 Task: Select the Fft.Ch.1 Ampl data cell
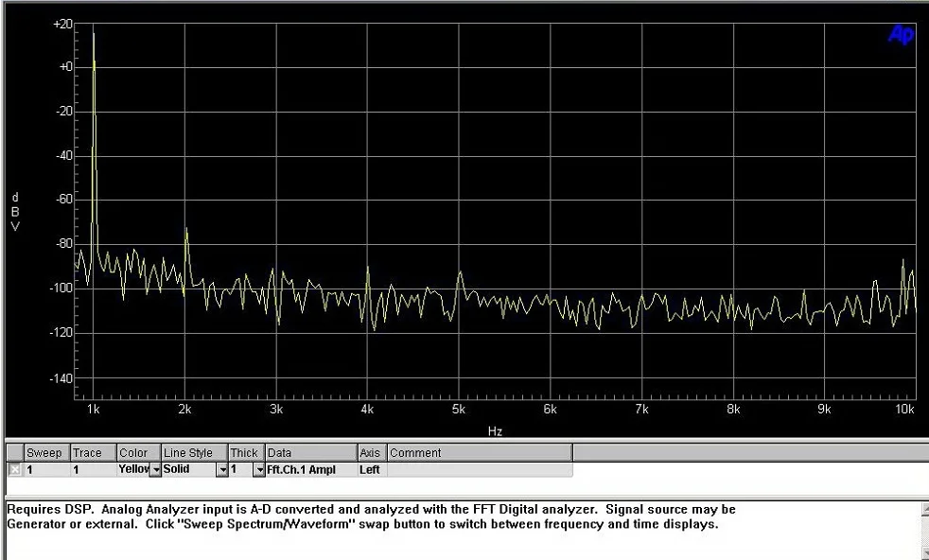tap(311, 470)
